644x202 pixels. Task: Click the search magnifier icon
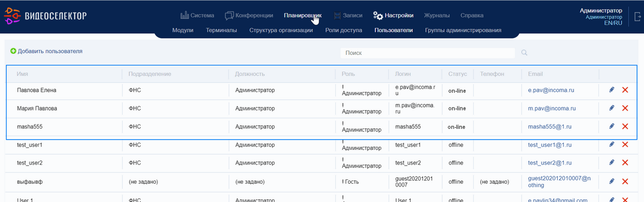[x=524, y=53]
